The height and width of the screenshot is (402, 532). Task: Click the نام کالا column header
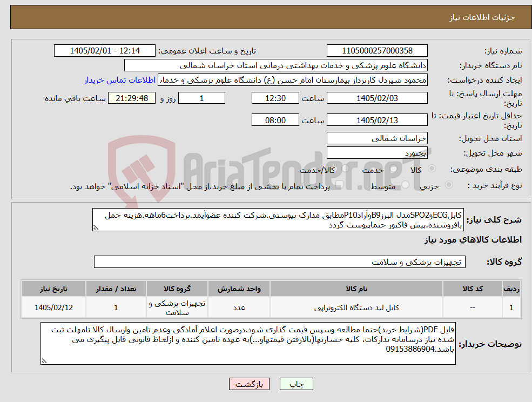pos(356,289)
